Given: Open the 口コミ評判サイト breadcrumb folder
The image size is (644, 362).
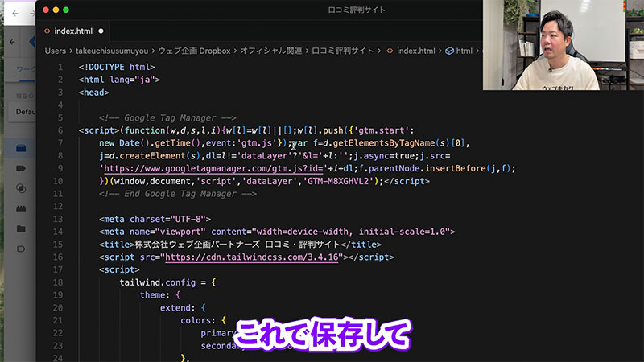Looking at the screenshot, I should pyautogui.click(x=343, y=51).
